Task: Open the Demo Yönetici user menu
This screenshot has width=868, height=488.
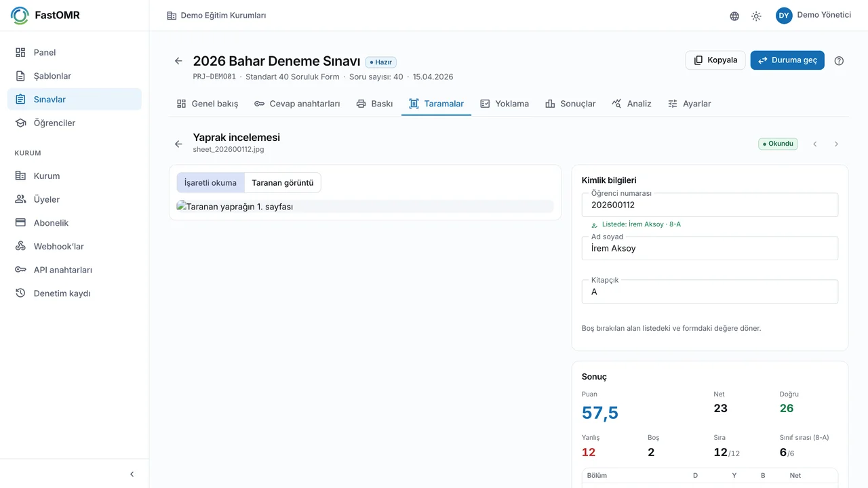Action: 813,16
